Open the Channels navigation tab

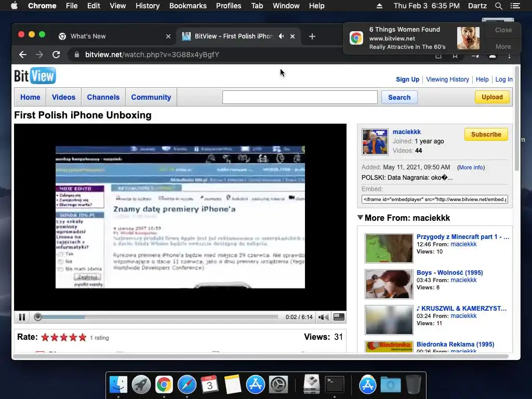103,97
